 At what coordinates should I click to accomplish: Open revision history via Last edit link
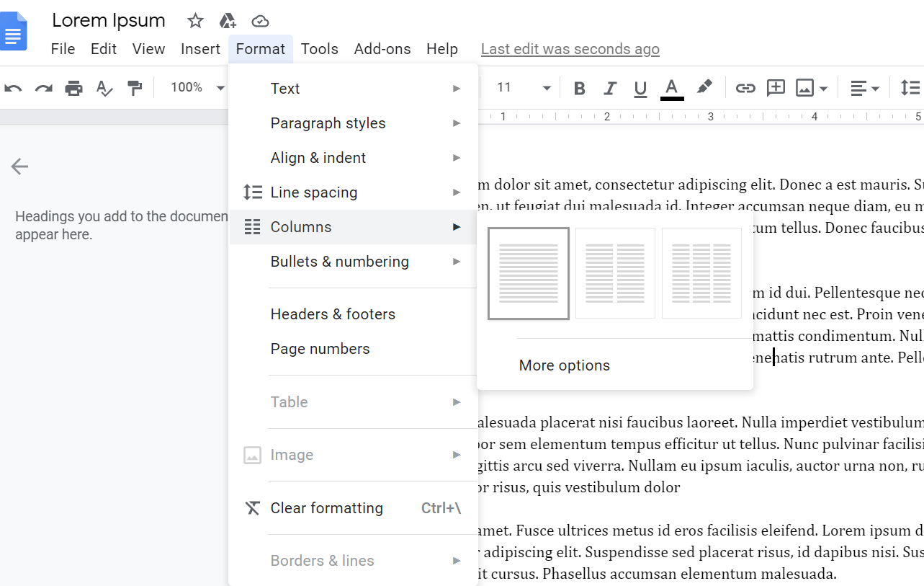coord(570,48)
